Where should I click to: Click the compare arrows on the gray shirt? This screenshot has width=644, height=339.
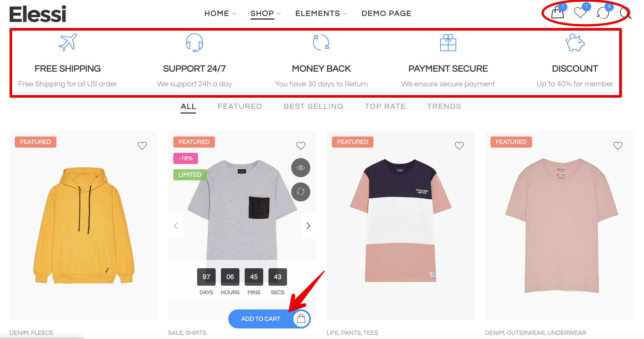pyautogui.click(x=300, y=192)
